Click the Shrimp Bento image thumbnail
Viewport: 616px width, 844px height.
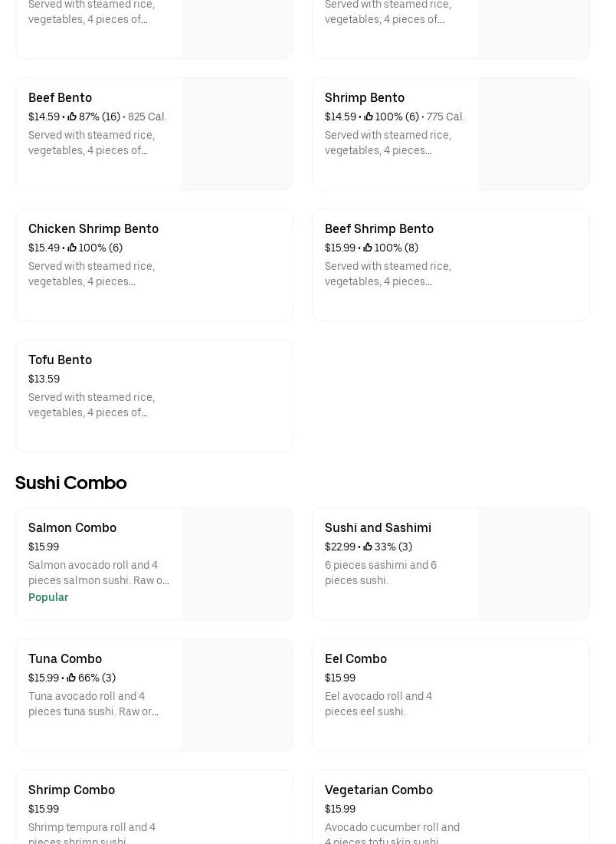point(533,133)
